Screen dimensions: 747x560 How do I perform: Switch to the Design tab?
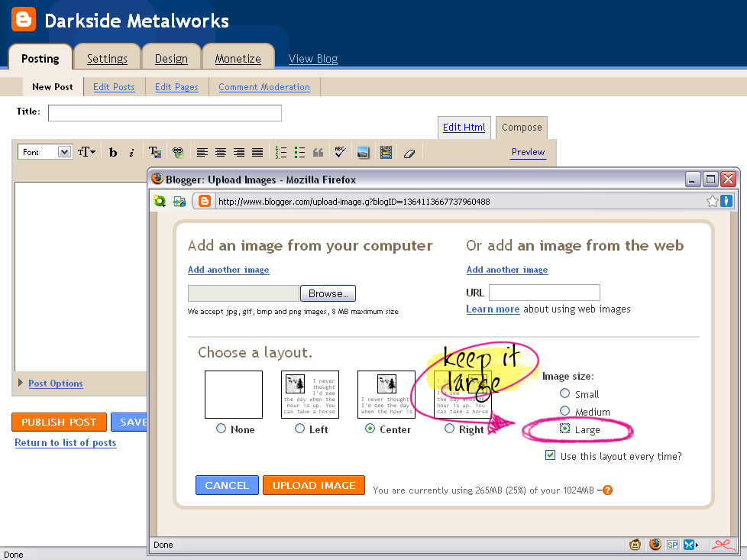coord(171,59)
